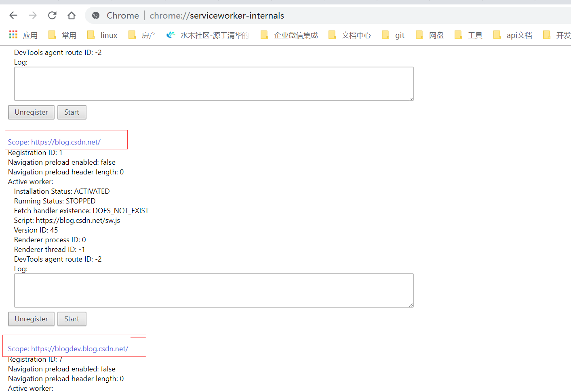Start the blog.csdn.net service worker
This screenshot has height=392, width=571.
click(x=72, y=319)
